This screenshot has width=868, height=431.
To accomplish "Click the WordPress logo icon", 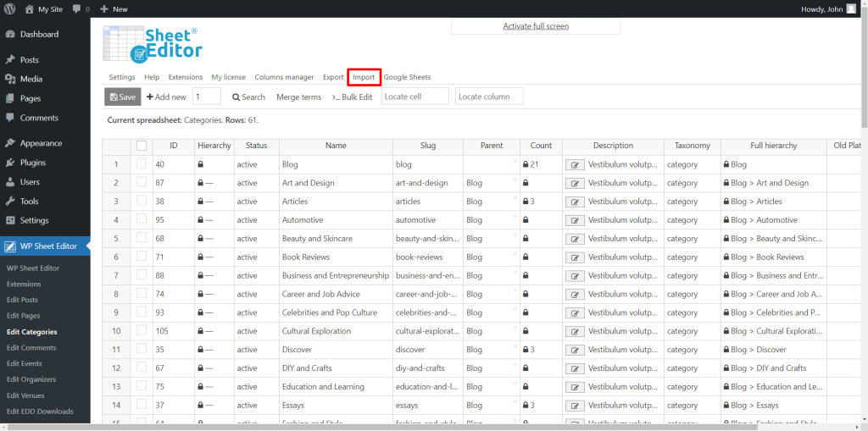I will [10, 8].
